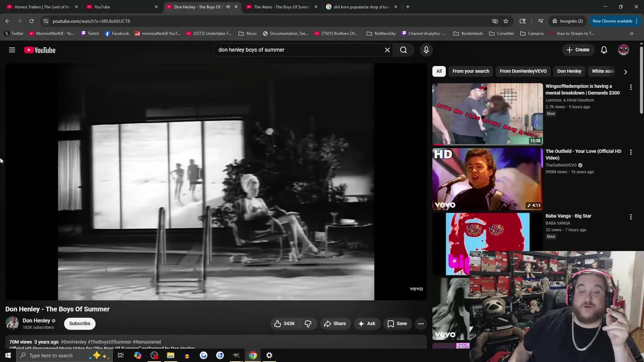This screenshot has width=644, height=362.
Task: Open Copilot from the taskbar
Action: pyautogui.click(x=137, y=355)
